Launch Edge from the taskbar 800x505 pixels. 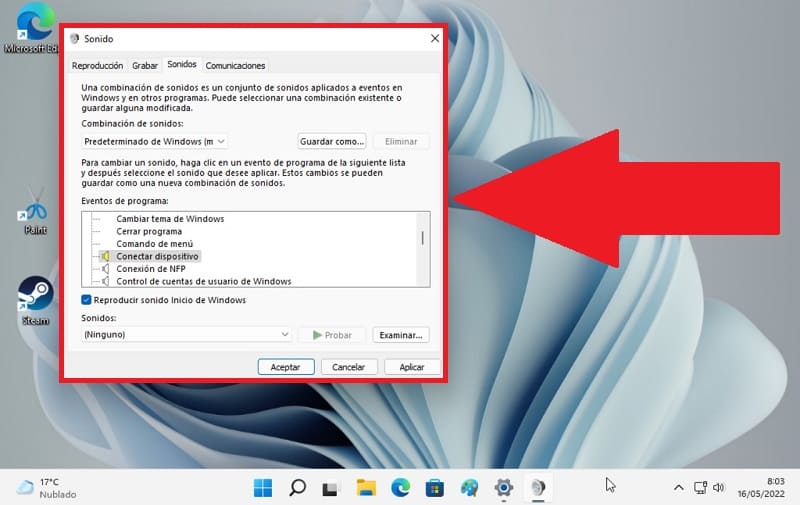click(x=401, y=488)
